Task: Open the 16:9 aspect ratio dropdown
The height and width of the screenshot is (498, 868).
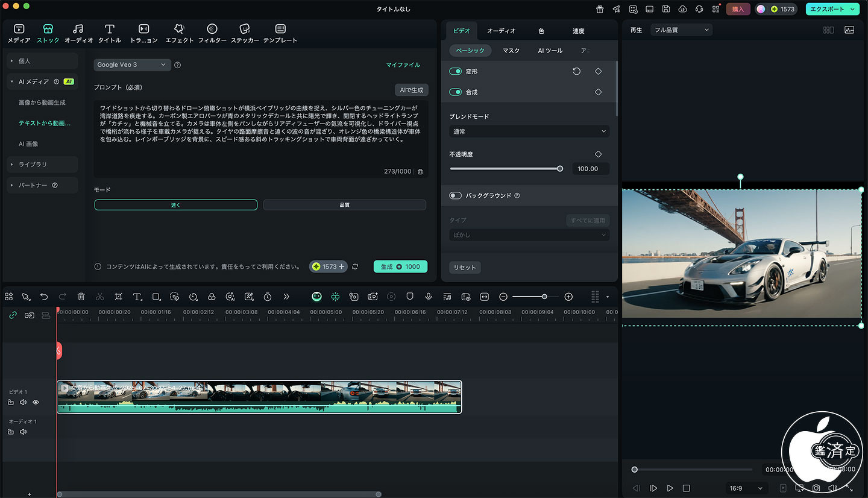Action: coord(746,488)
